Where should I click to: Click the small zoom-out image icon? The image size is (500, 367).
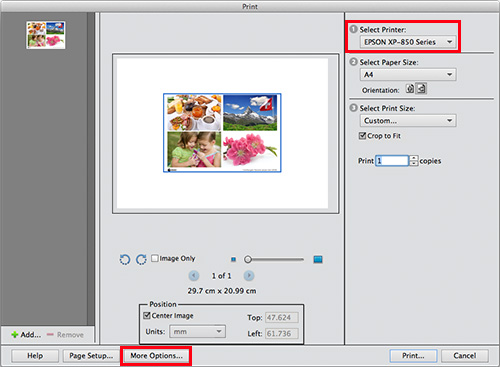tap(233, 259)
